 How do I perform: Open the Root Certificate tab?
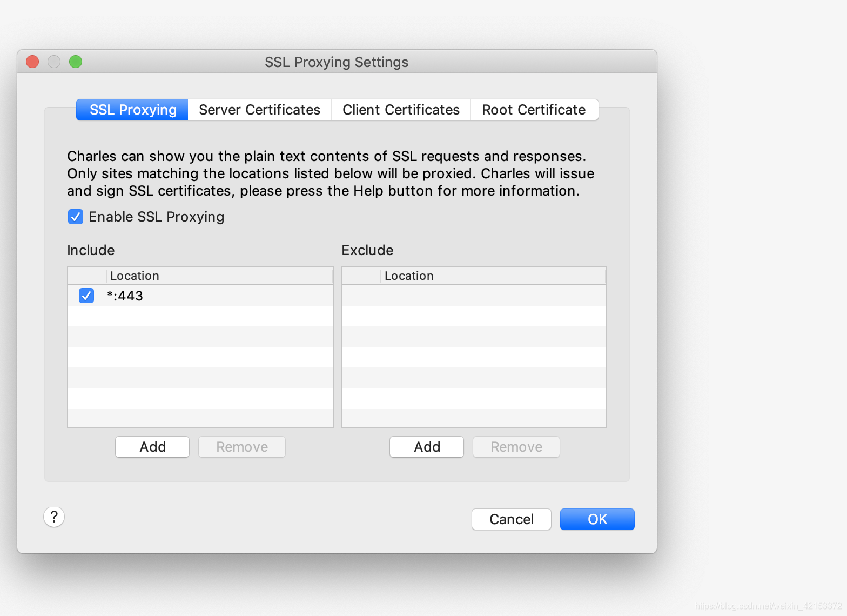point(534,110)
